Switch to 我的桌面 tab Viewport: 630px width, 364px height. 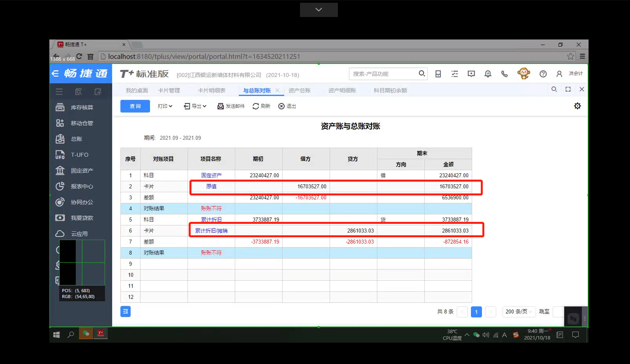coord(137,90)
